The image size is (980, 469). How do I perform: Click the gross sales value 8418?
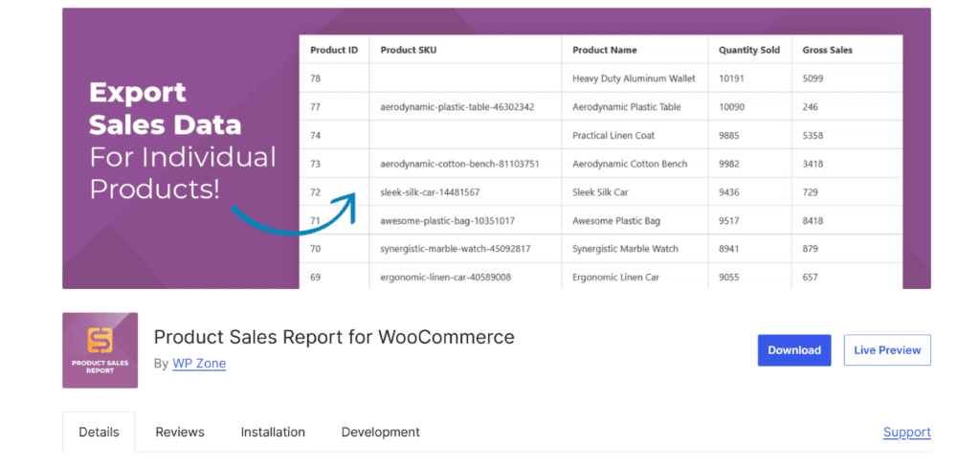tap(813, 221)
